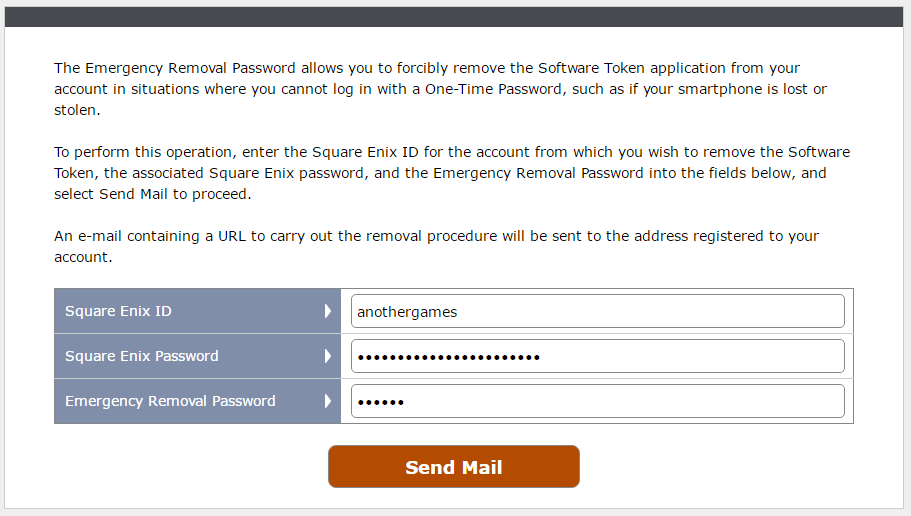
Task: Click the paragraph starting 'To perform this operation'
Action: coord(452,173)
